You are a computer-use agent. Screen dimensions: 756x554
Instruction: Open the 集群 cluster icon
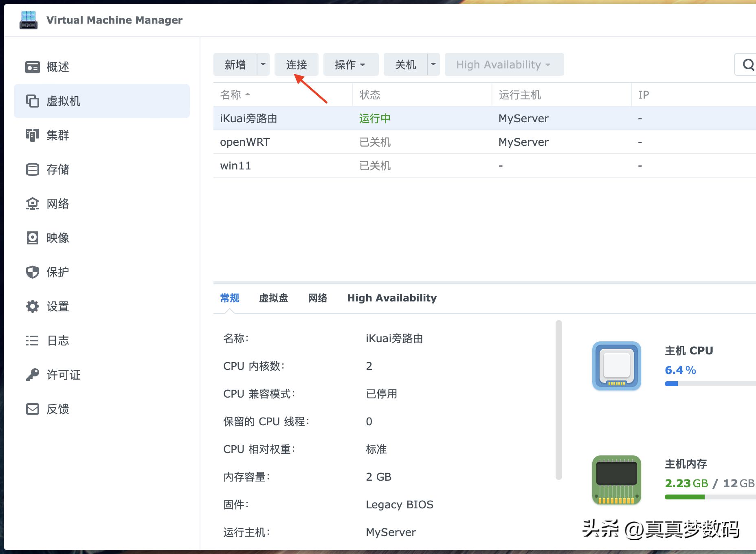click(33, 135)
